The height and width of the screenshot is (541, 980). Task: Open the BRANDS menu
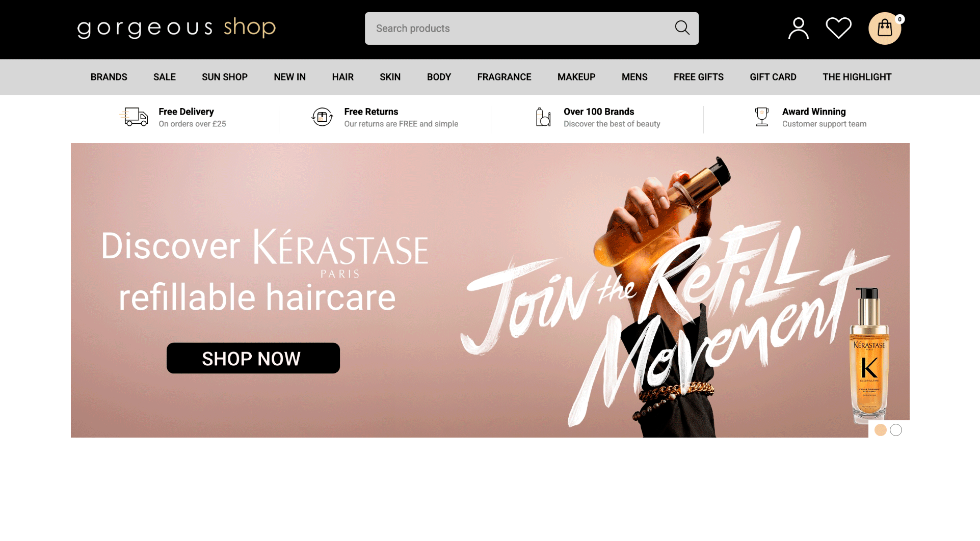(x=109, y=77)
